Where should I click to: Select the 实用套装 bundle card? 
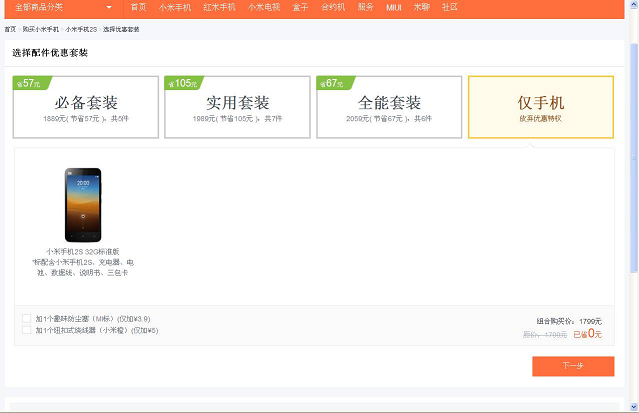pyautogui.click(x=237, y=107)
